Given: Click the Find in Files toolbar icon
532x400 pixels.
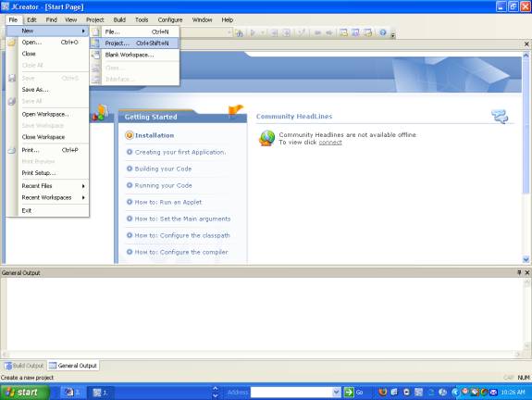Looking at the screenshot, I should tap(239, 32).
